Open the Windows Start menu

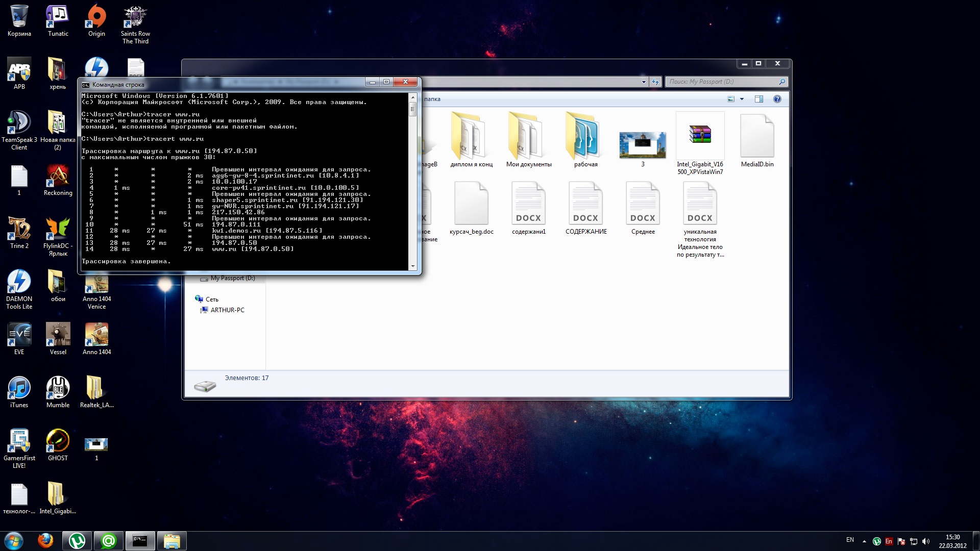point(14,541)
